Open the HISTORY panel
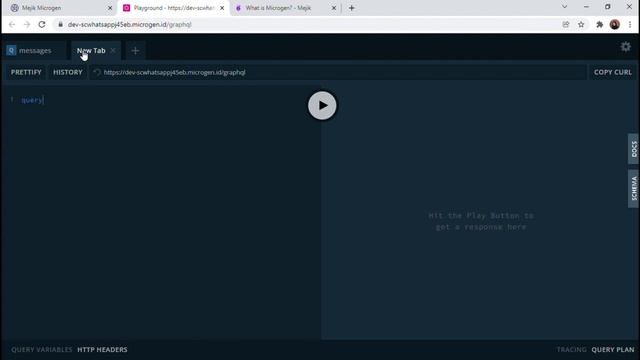This screenshot has width=640, height=360. [x=68, y=72]
